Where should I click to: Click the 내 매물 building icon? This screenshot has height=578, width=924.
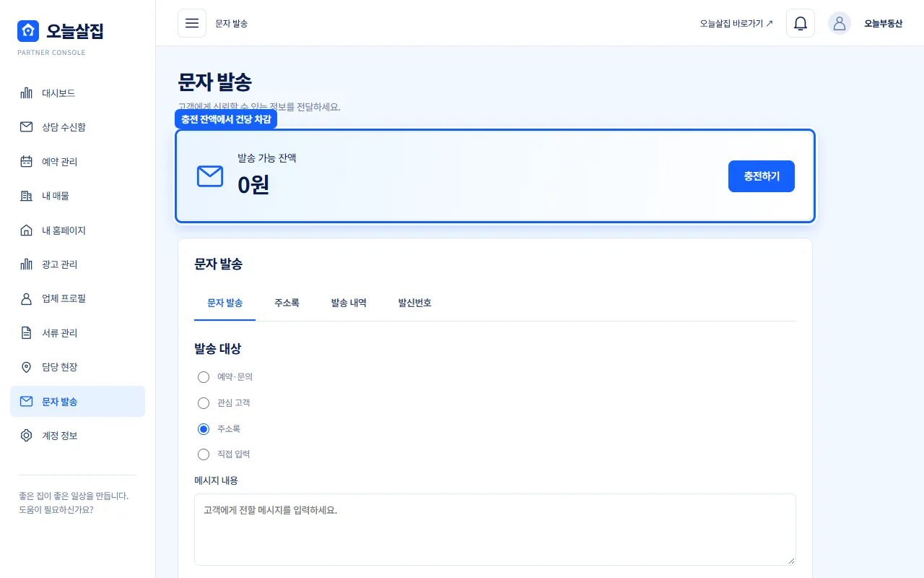pos(27,196)
